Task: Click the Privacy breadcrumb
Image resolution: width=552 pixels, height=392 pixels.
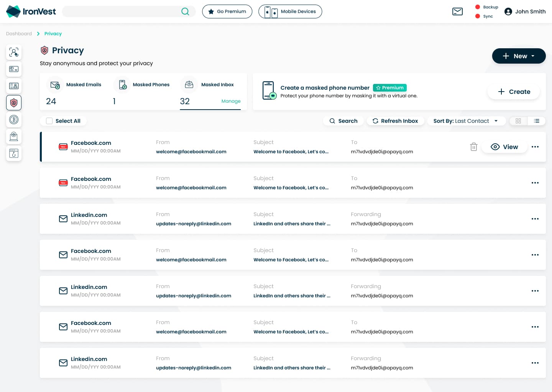Action: pyautogui.click(x=53, y=34)
